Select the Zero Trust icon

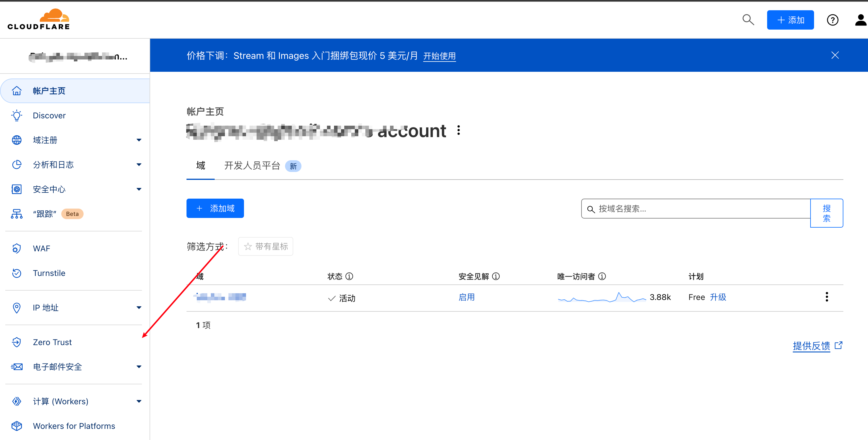(x=16, y=342)
